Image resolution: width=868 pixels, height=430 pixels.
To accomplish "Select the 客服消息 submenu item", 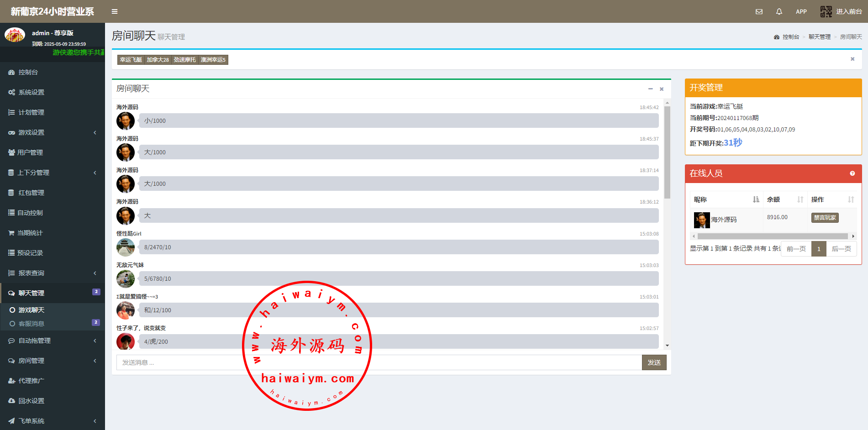I will point(31,324).
